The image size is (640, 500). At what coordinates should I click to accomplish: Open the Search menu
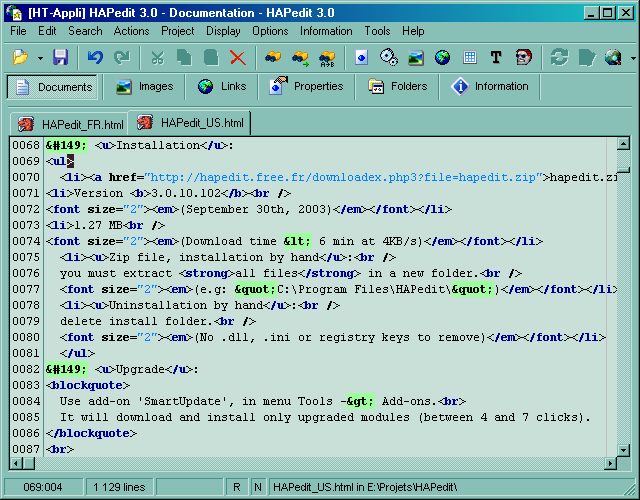coord(85,31)
